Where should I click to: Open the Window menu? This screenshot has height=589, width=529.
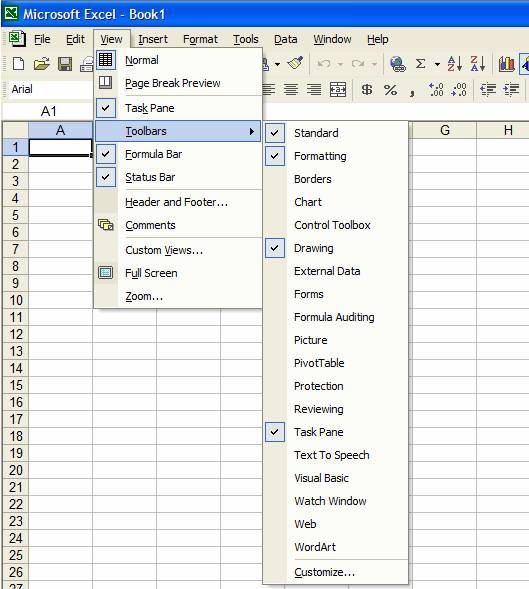pyautogui.click(x=333, y=39)
